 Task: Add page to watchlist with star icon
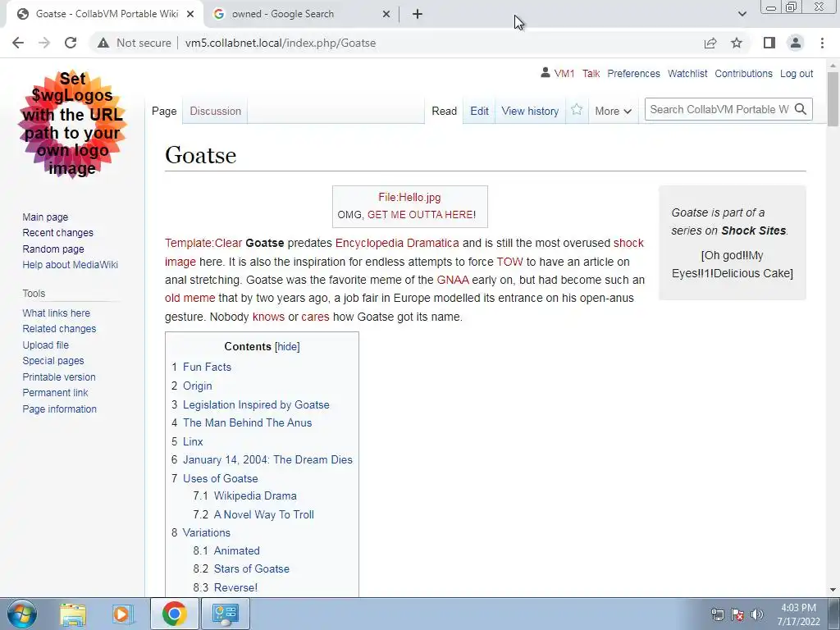pos(577,110)
